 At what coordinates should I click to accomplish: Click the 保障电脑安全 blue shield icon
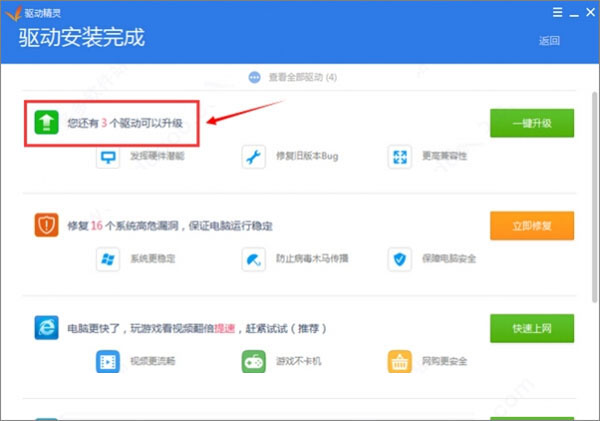[399, 260]
